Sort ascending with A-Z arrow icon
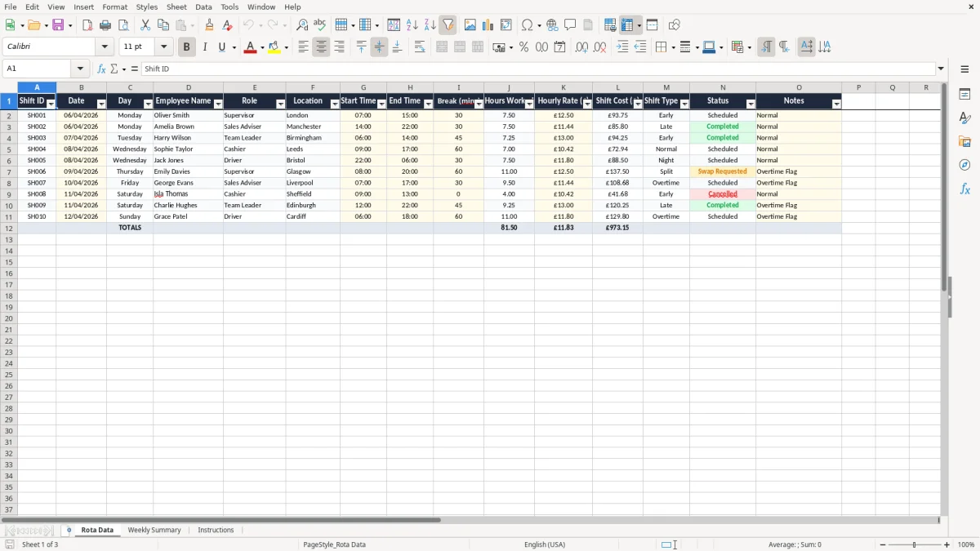This screenshot has height=551, width=980. (412, 25)
